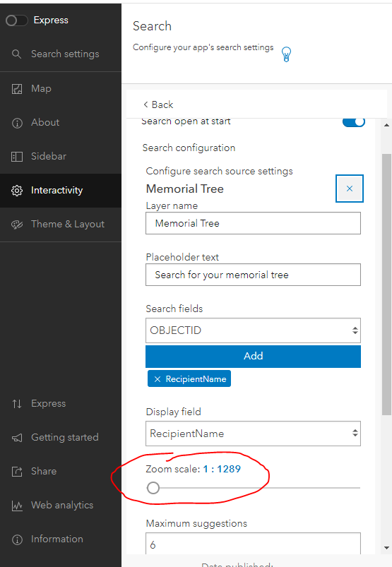This screenshot has width=392, height=567.
Task: Open Web analytics chart icon
Action: [x=17, y=506]
